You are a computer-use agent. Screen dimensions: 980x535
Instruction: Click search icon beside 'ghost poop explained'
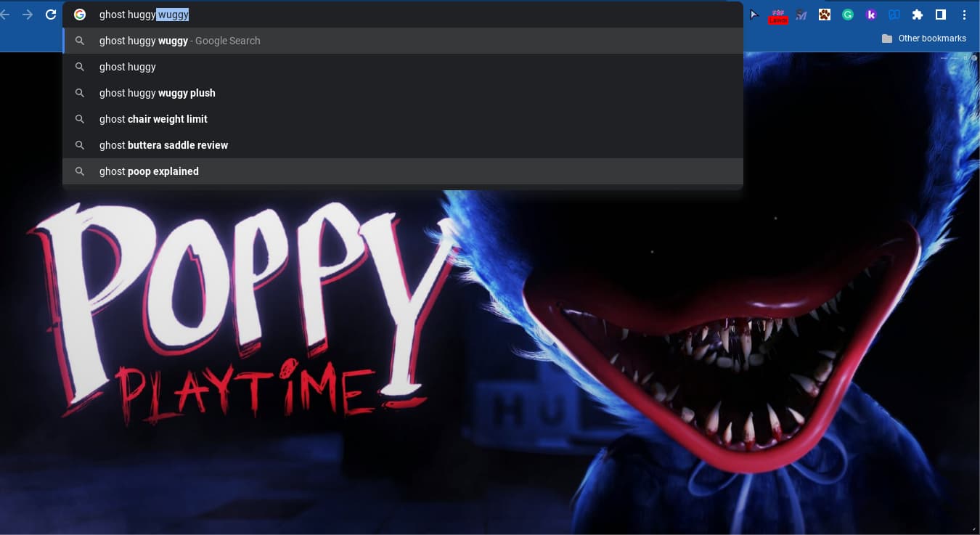pos(80,171)
